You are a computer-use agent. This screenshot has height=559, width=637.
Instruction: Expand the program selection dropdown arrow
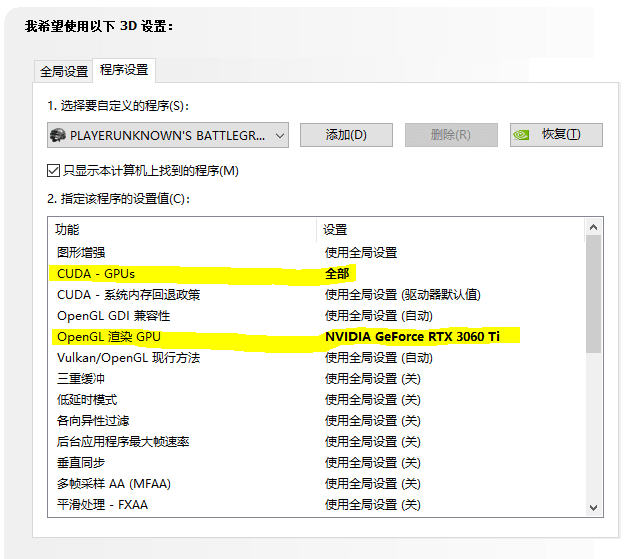pos(279,135)
